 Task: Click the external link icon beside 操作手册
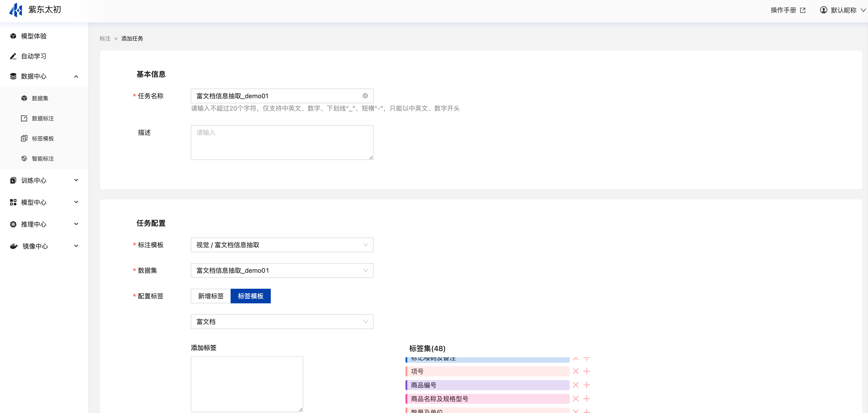click(x=803, y=10)
